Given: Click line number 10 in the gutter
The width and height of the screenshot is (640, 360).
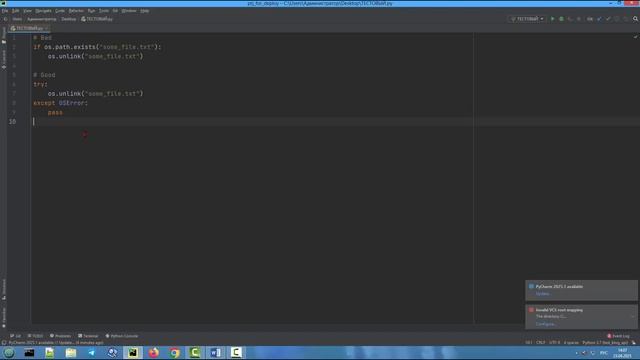Looking at the screenshot, I should 13,122.
